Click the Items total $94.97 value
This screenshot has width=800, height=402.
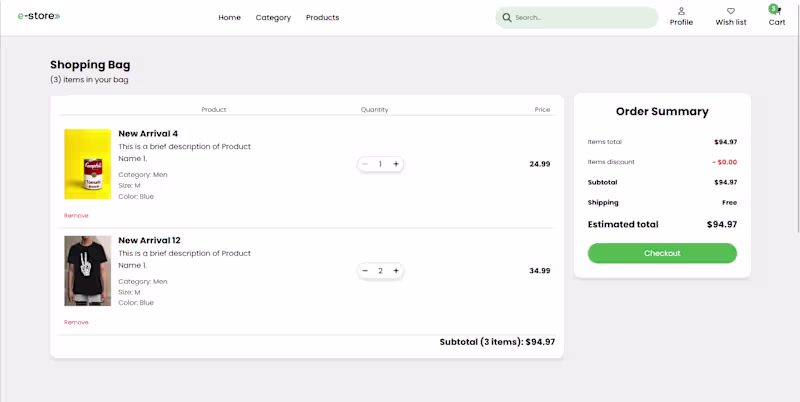[x=726, y=142]
